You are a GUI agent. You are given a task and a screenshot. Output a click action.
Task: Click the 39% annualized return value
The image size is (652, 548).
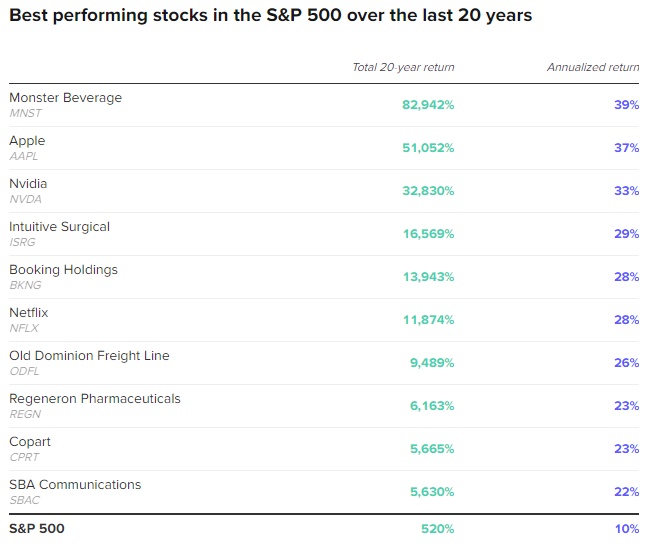pos(627,105)
